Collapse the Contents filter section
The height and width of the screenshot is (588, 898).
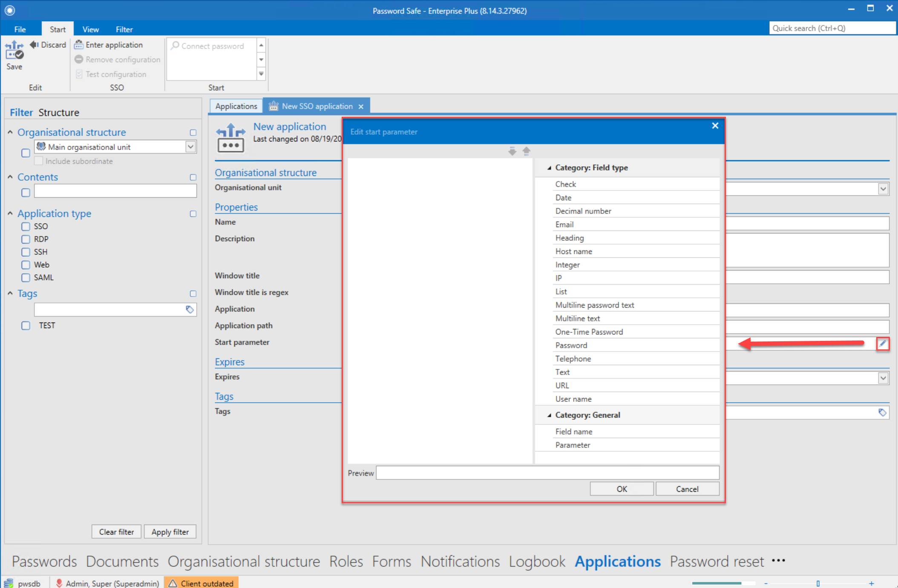[x=10, y=177]
